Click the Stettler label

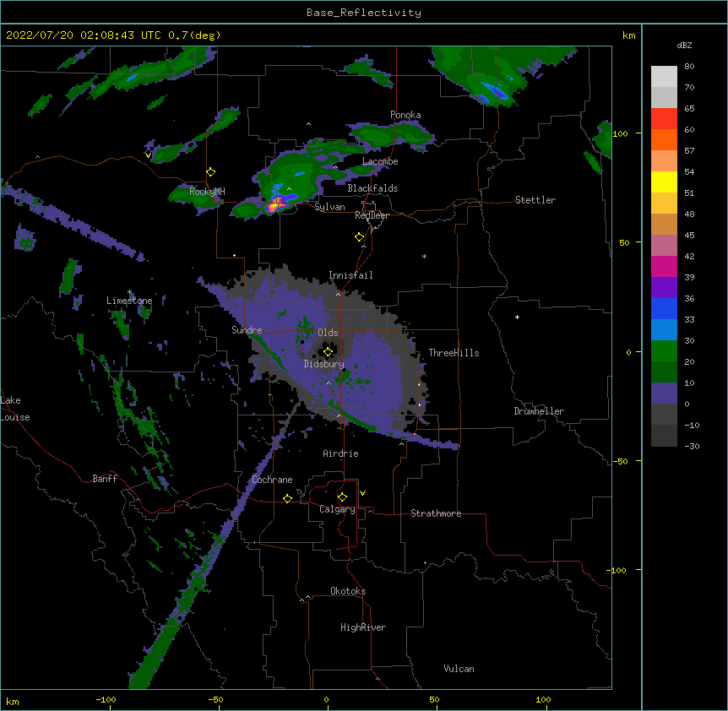point(535,200)
